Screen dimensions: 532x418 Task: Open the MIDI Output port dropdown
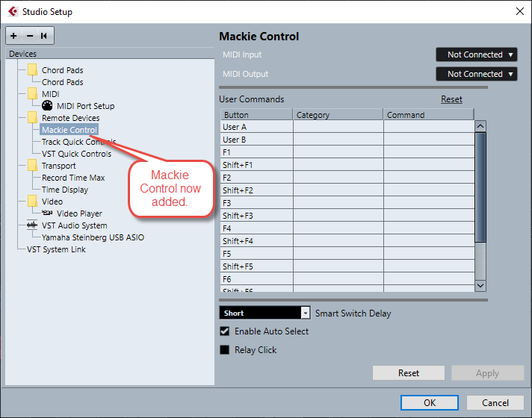tap(477, 74)
